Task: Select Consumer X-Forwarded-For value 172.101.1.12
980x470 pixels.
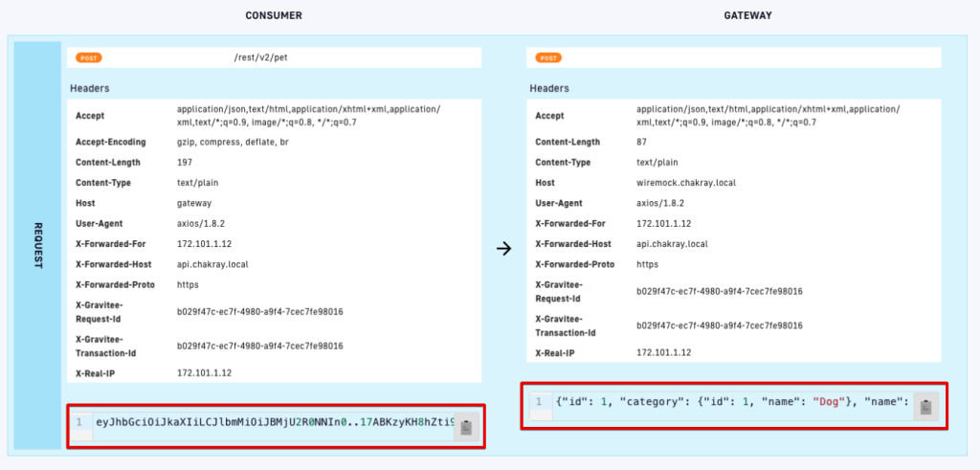Action: click(205, 244)
